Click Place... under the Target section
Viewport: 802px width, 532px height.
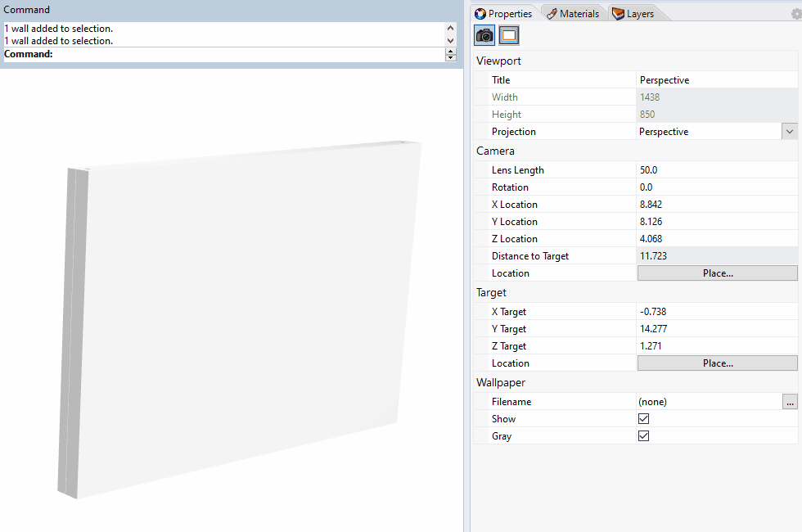716,363
